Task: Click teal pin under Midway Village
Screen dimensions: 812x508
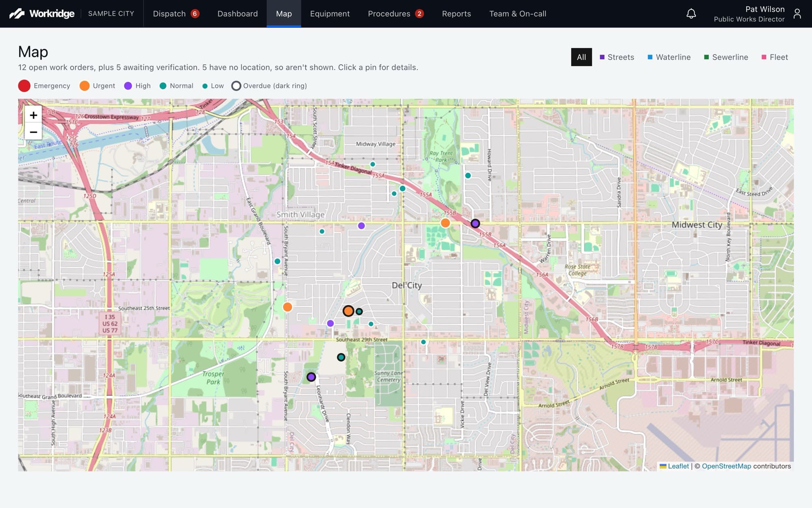Action: (x=373, y=165)
